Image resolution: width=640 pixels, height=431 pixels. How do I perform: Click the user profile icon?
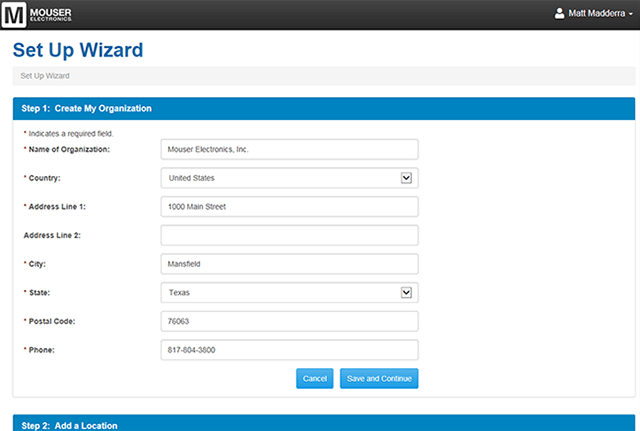(x=560, y=14)
